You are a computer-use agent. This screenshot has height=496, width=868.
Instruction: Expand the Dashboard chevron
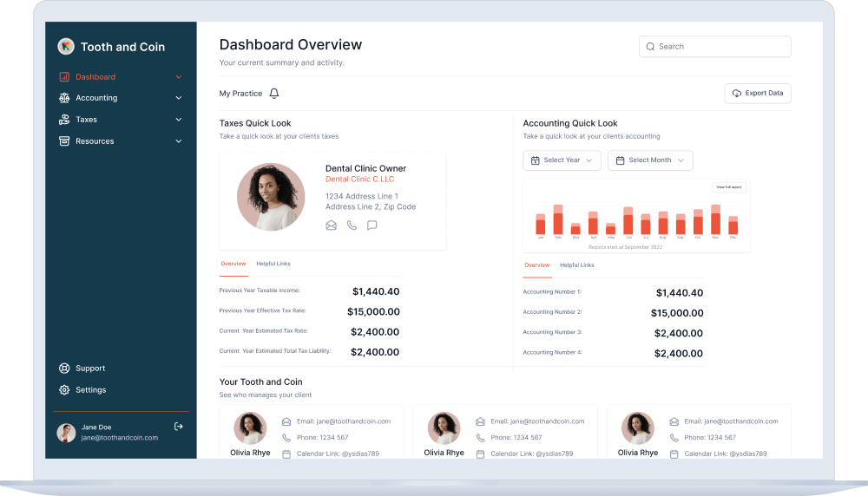click(x=179, y=77)
